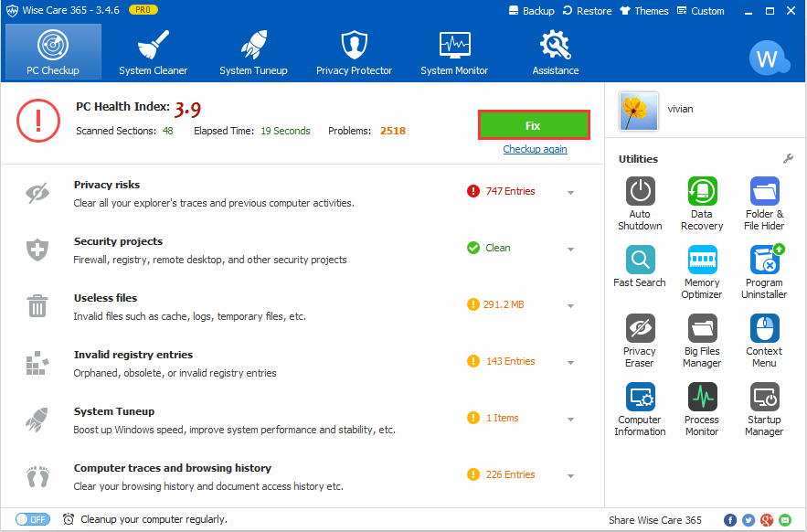The width and height of the screenshot is (807, 532).
Task: Click the Checkup again link
Action: [535, 149]
